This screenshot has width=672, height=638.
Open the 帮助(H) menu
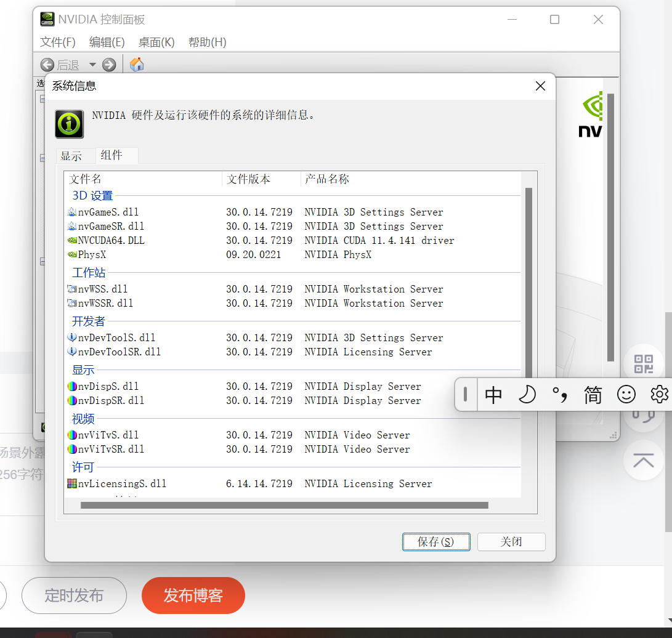coord(208,42)
